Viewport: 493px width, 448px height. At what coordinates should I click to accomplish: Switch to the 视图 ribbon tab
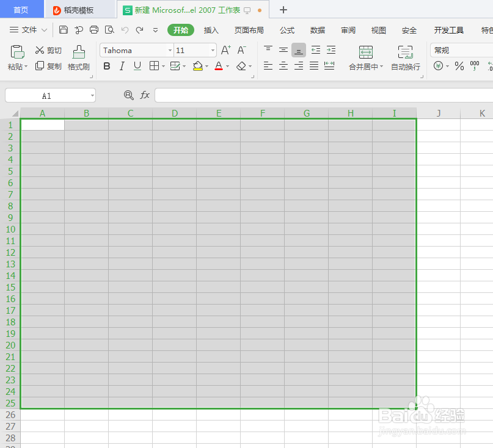click(379, 30)
